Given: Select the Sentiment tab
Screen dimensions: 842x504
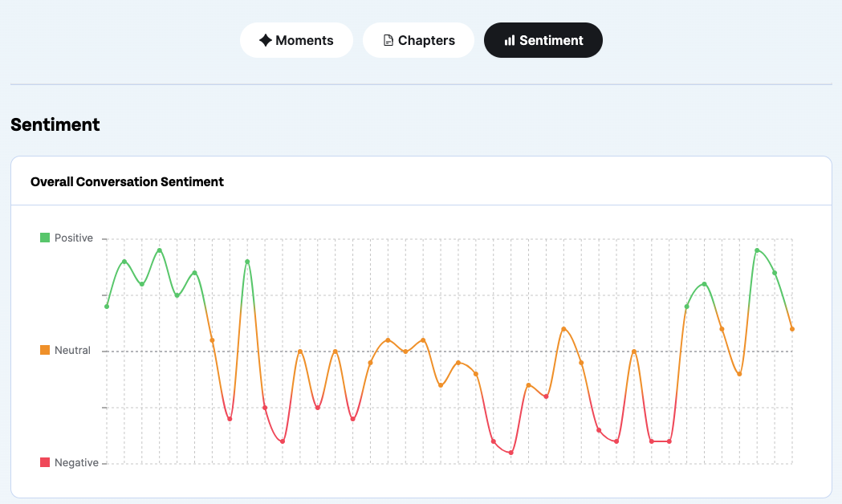Looking at the screenshot, I should 543,40.
